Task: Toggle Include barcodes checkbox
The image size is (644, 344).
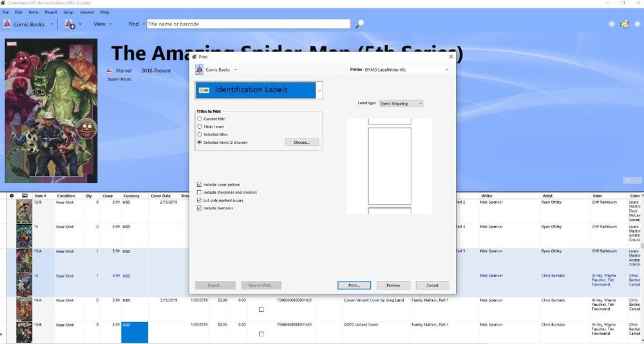Action: (199, 208)
